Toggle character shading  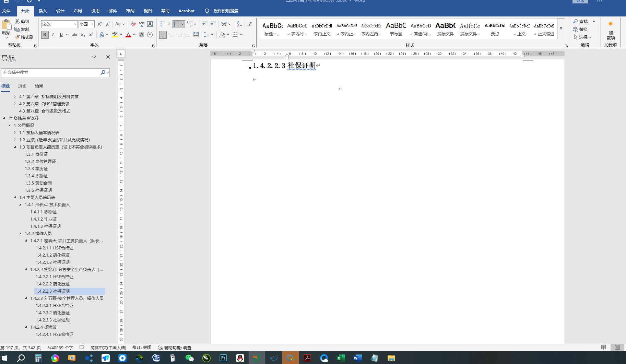click(142, 35)
